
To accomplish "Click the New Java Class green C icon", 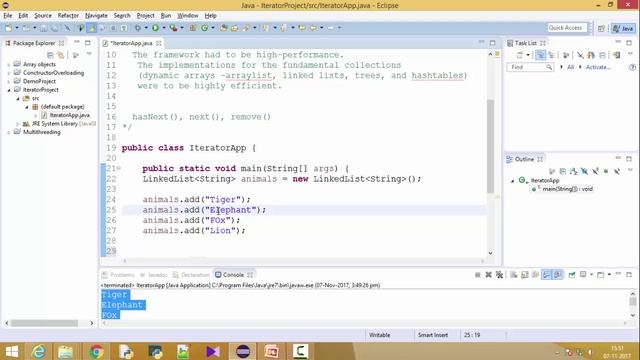I will tap(204, 28).
